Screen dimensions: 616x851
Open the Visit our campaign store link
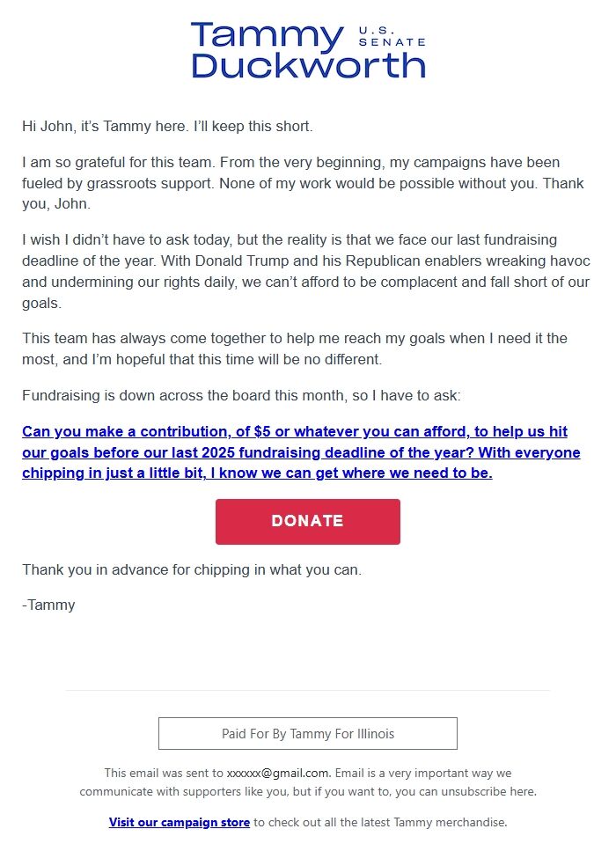click(x=179, y=822)
